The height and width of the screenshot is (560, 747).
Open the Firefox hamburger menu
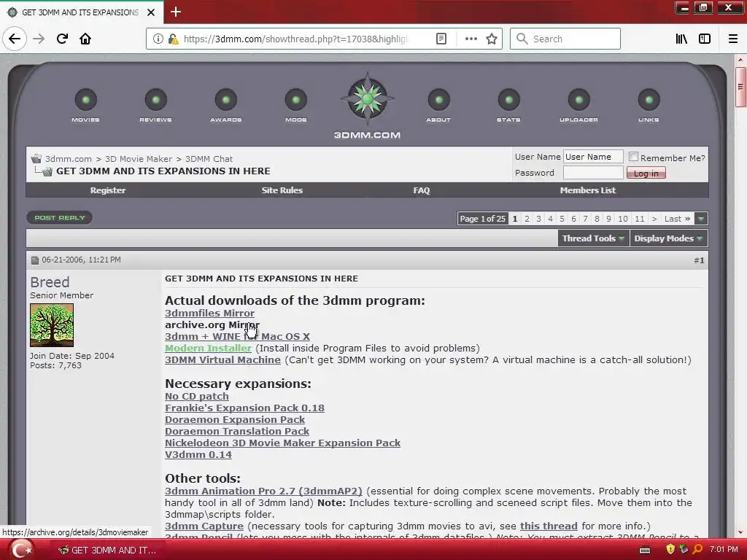point(732,39)
